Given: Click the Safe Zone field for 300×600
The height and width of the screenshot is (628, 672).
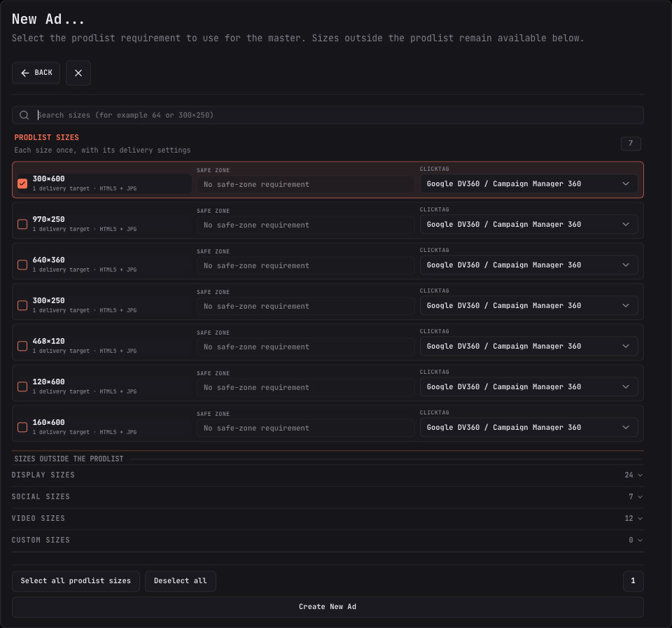Looking at the screenshot, I should pos(306,184).
